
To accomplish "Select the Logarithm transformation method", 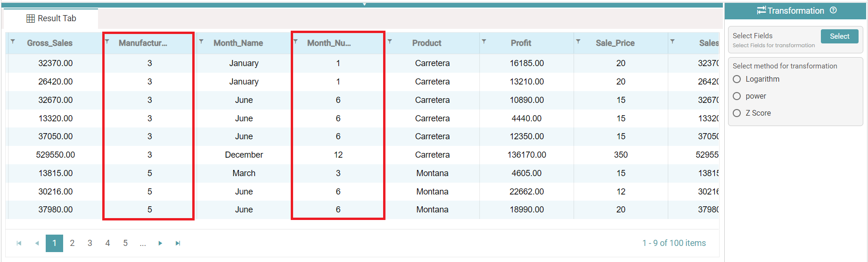I will (737, 79).
